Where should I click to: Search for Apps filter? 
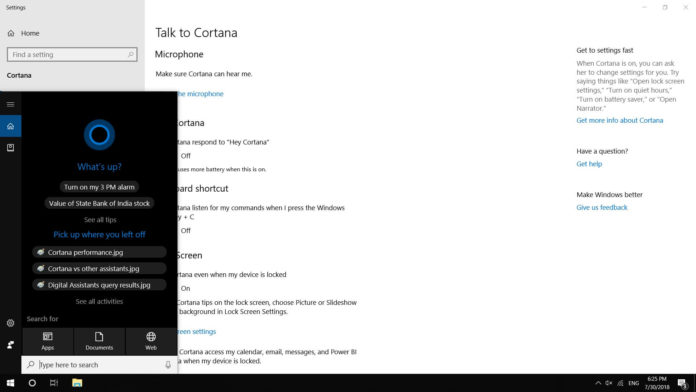point(47,341)
